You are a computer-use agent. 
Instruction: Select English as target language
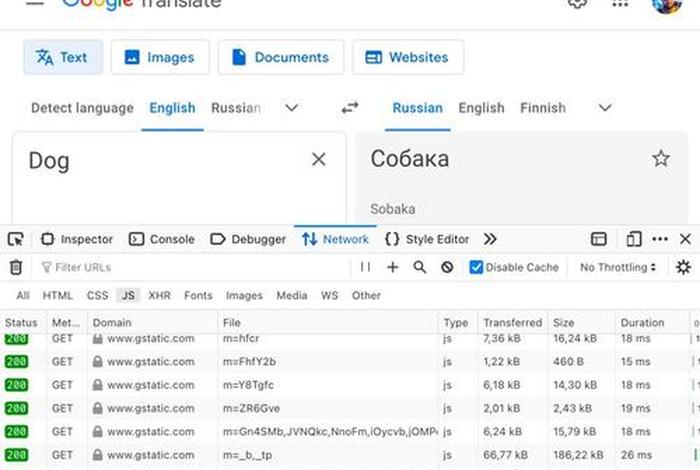481,108
